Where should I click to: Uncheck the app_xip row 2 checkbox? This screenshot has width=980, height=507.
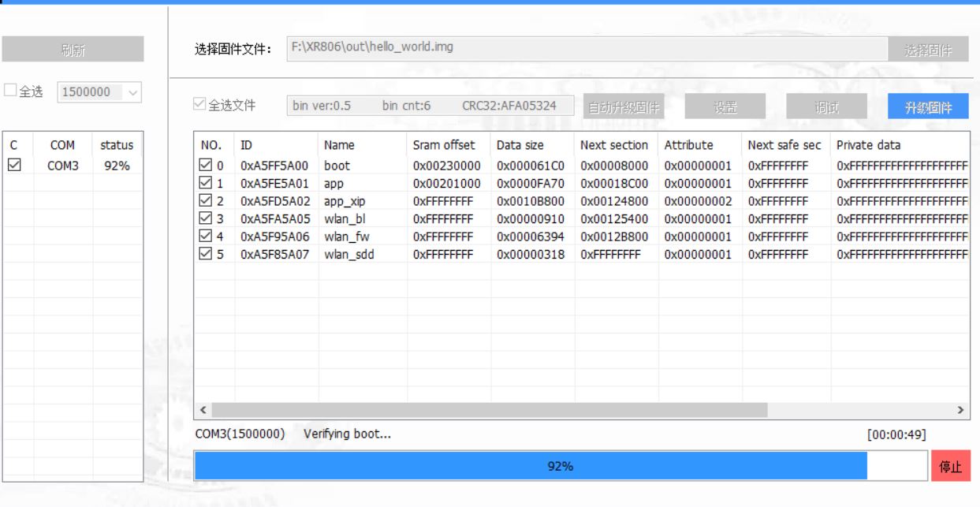click(205, 201)
